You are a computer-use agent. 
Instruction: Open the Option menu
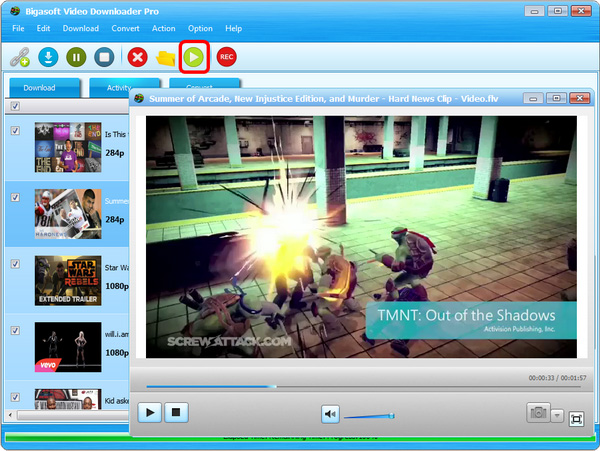point(200,28)
